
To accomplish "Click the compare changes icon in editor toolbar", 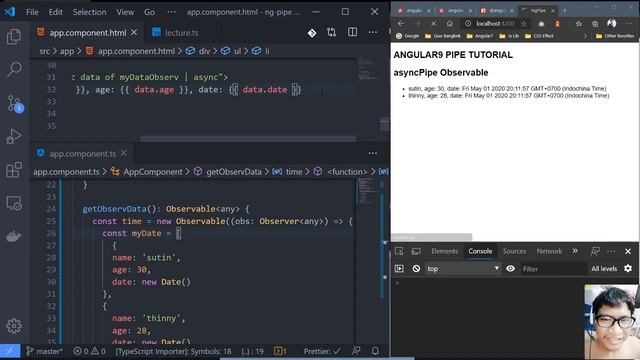I will [x=331, y=32].
